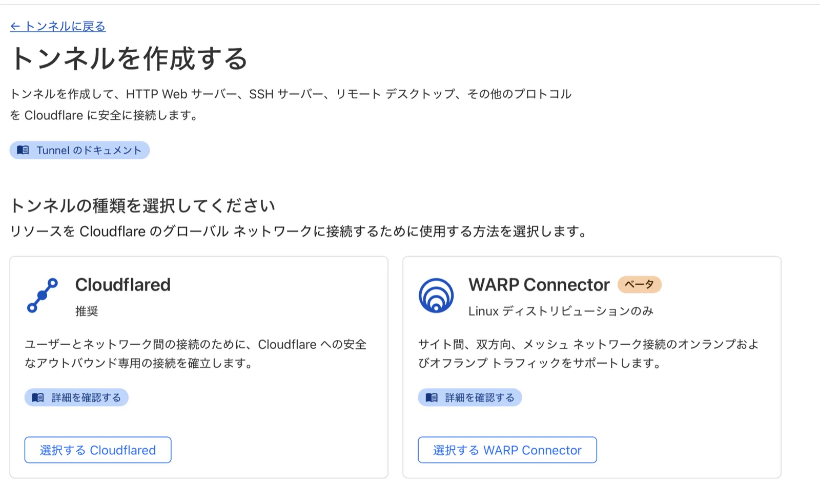
Task: Click the トンネルの種類を選択してください section heading
Action: (142, 206)
